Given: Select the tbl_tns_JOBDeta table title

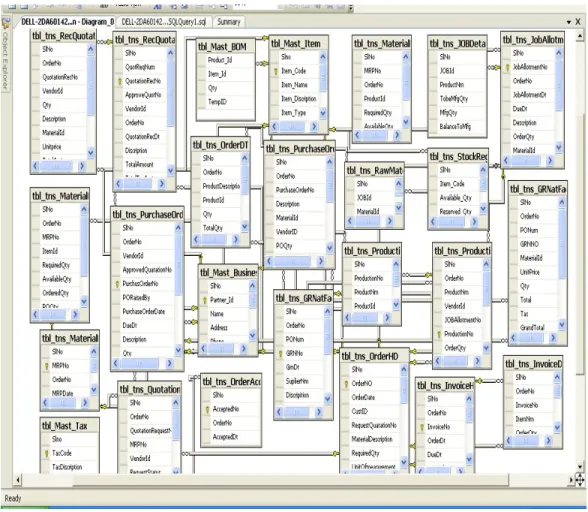Looking at the screenshot, I should point(458,44).
